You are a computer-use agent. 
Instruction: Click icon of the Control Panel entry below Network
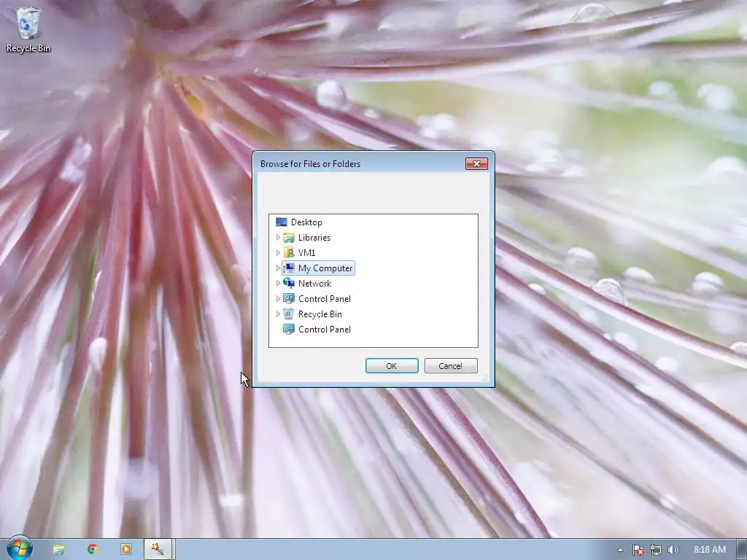289,298
